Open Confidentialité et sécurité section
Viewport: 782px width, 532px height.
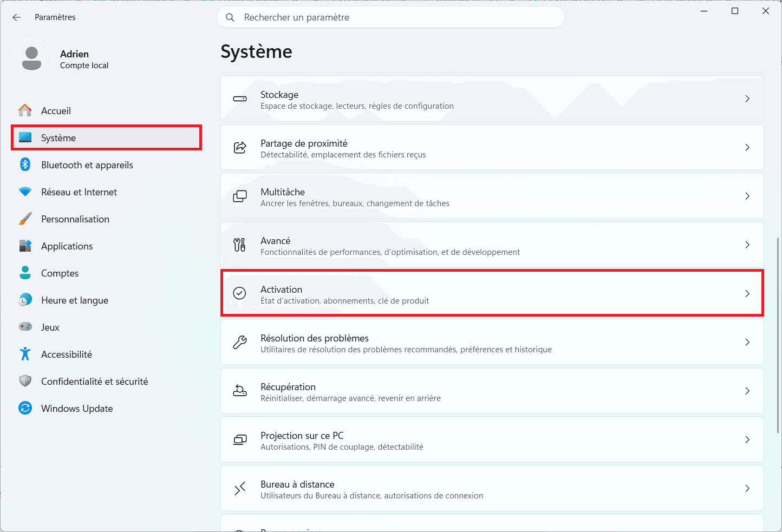[x=106, y=381]
